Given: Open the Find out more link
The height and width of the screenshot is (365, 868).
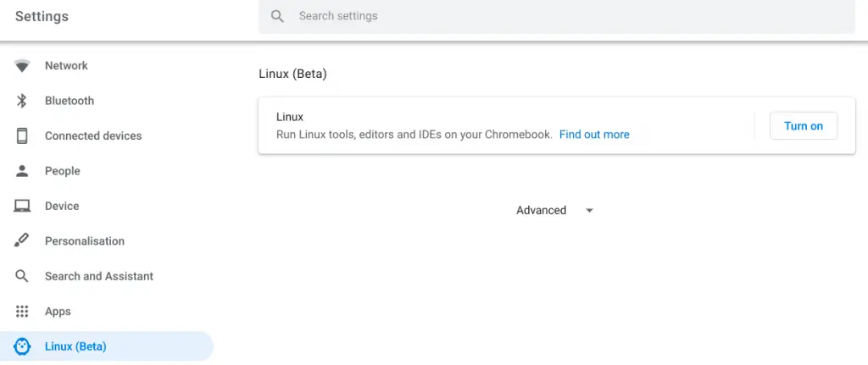Looking at the screenshot, I should (x=594, y=135).
